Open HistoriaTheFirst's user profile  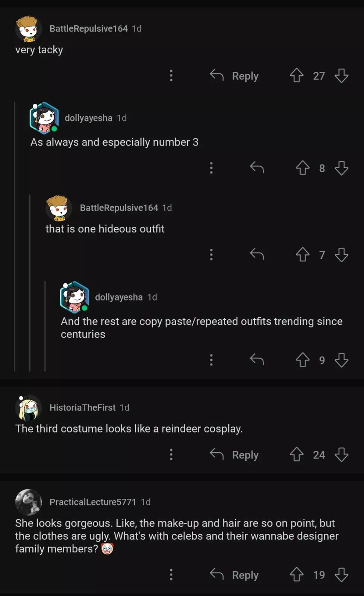tap(82, 408)
